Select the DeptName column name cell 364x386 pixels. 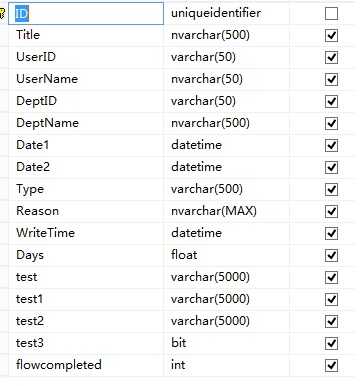click(x=86, y=123)
